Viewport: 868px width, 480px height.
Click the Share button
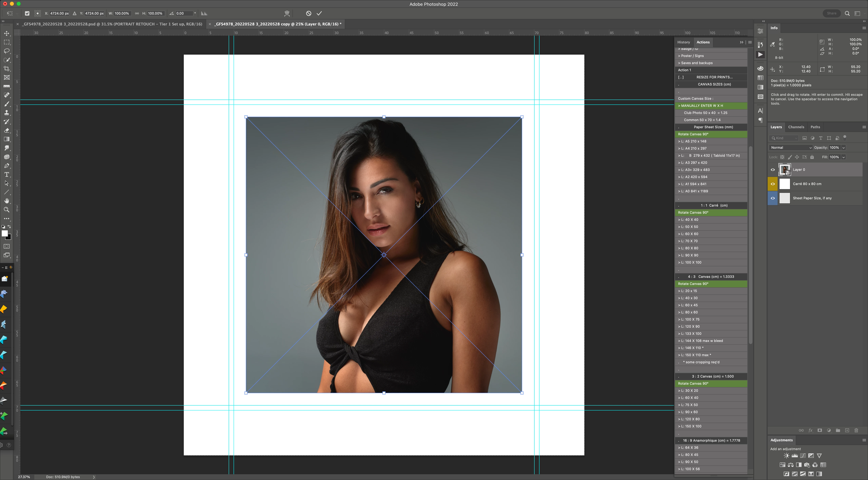coord(831,13)
